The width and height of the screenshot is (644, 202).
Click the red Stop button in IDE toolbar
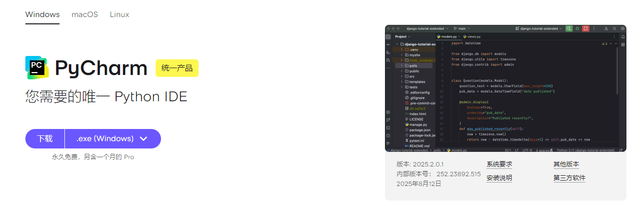(585, 29)
